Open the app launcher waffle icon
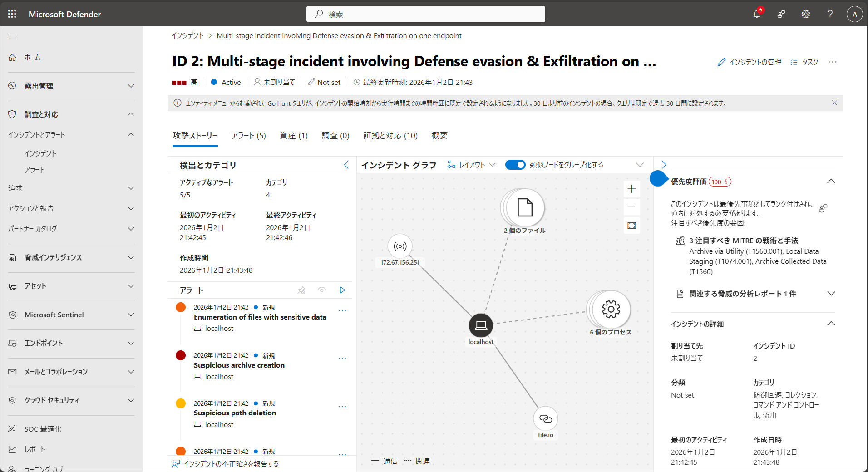The height and width of the screenshot is (472, 868). tap(12, 14)
